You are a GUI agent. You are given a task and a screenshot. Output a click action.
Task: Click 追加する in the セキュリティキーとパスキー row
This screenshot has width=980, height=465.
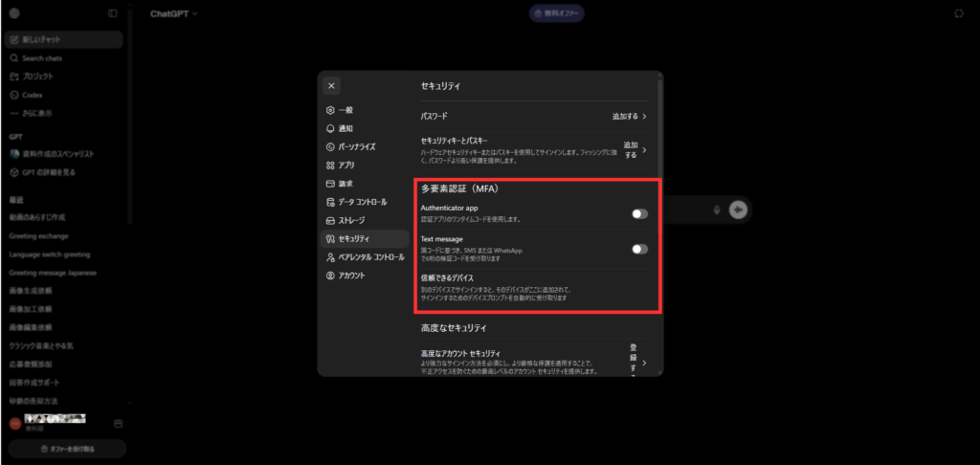(x=635, y=150)
